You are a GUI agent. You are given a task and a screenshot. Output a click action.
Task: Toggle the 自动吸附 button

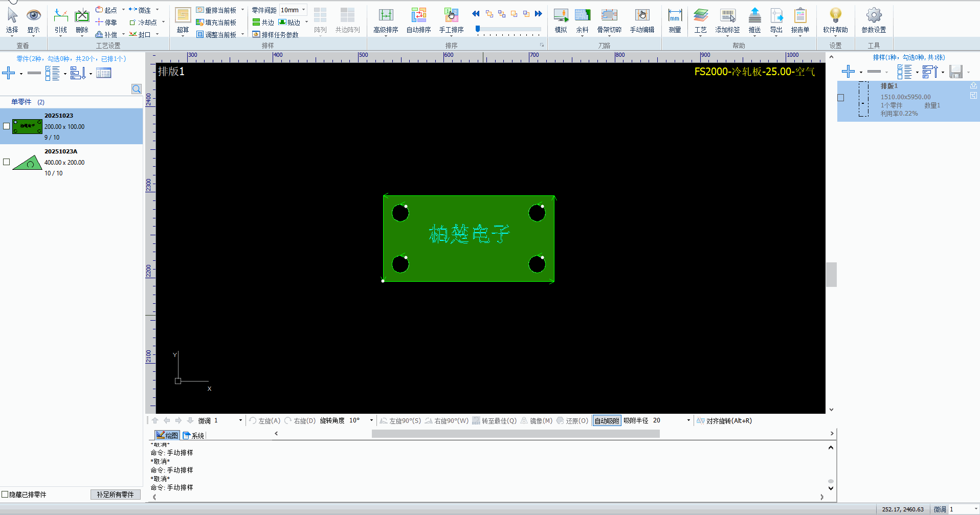[607, 421]
